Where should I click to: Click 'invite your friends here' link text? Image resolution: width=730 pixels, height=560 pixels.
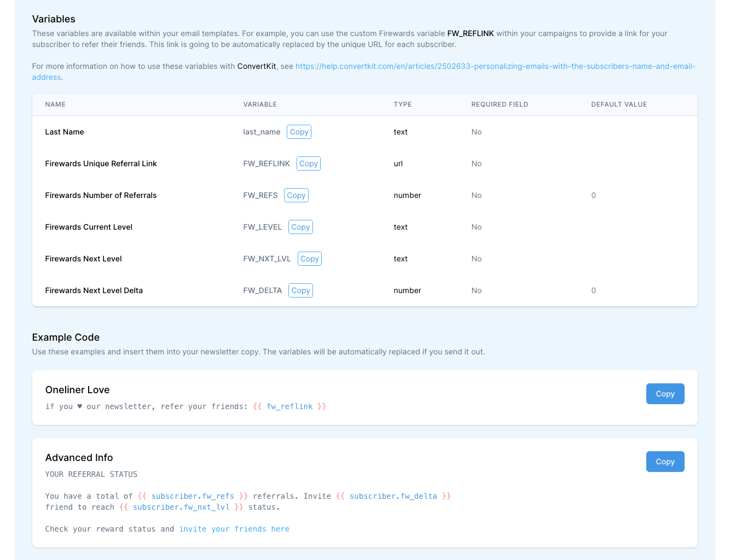pos(234,529)
